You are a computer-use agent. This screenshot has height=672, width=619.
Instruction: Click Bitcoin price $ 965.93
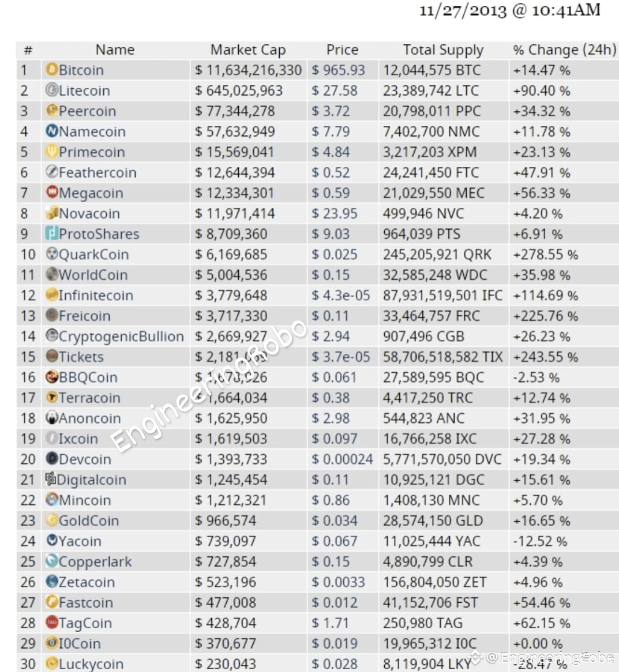(x=339, y=70)
